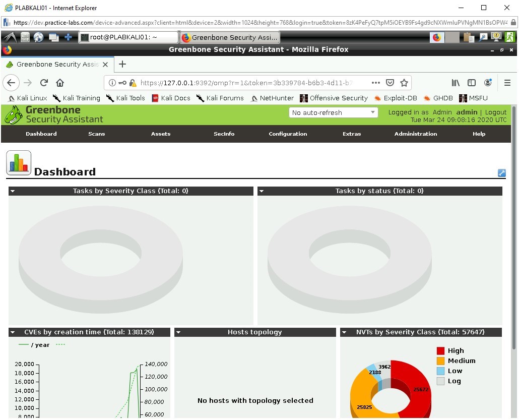
Task: Expand the Tasks by Severity Class panel menu
Action: tap(12, 191)
